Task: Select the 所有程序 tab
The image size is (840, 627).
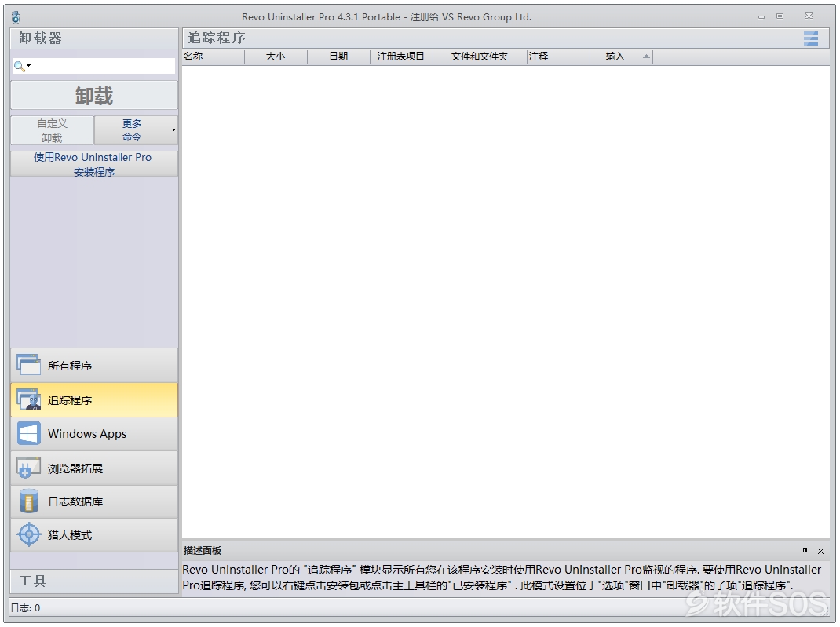Action: (x=94, y=366)
